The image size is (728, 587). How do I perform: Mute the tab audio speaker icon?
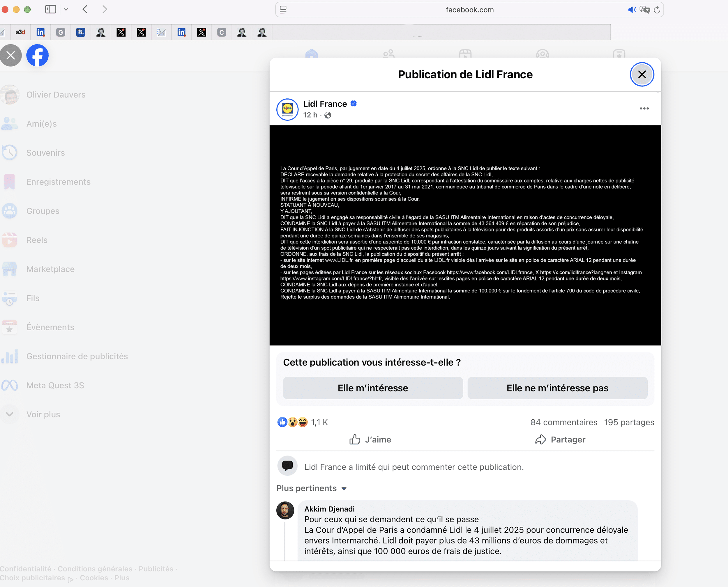631,10
